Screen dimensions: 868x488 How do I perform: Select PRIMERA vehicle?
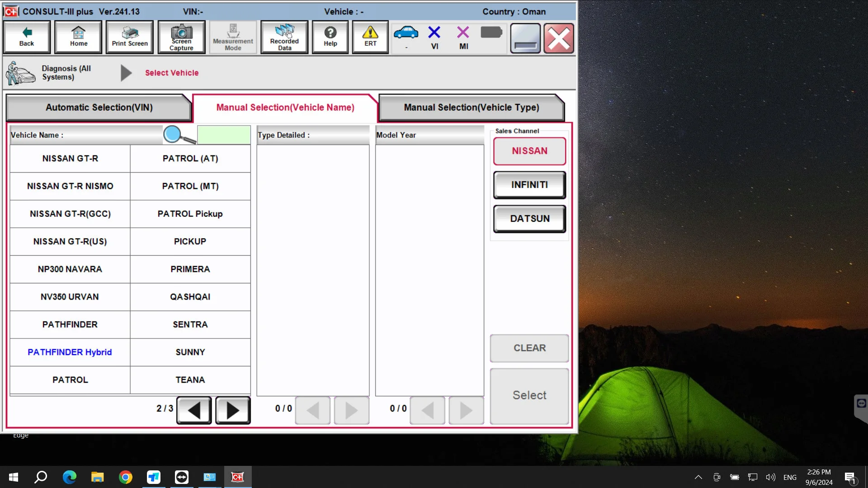point(190,269)
